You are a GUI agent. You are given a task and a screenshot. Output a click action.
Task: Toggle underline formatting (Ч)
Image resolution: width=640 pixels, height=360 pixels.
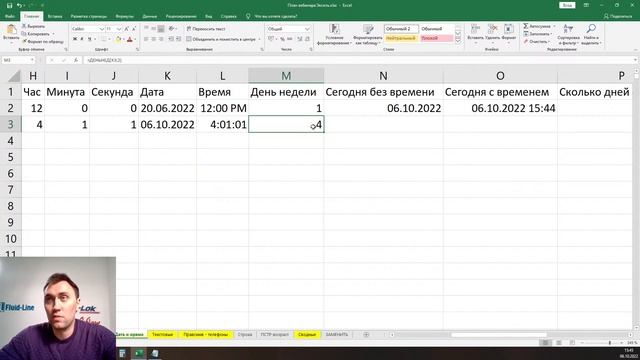(89, 39)
